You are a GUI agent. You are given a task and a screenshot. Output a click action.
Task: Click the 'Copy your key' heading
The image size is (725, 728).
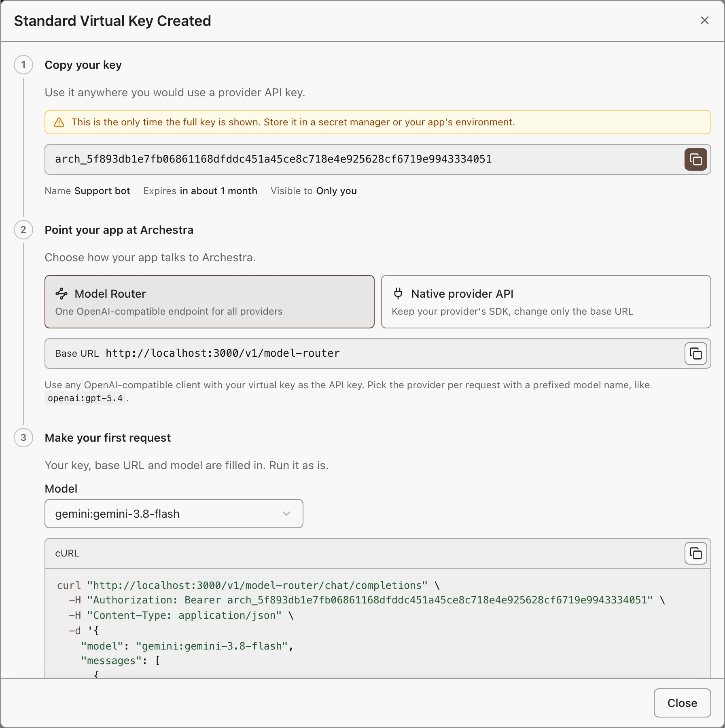[x=83, y=65]
